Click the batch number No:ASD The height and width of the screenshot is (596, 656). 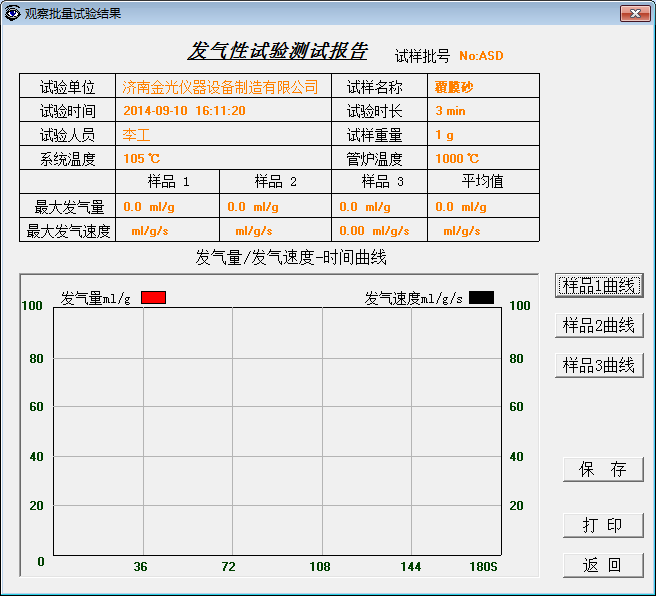(x=481, y=56)
